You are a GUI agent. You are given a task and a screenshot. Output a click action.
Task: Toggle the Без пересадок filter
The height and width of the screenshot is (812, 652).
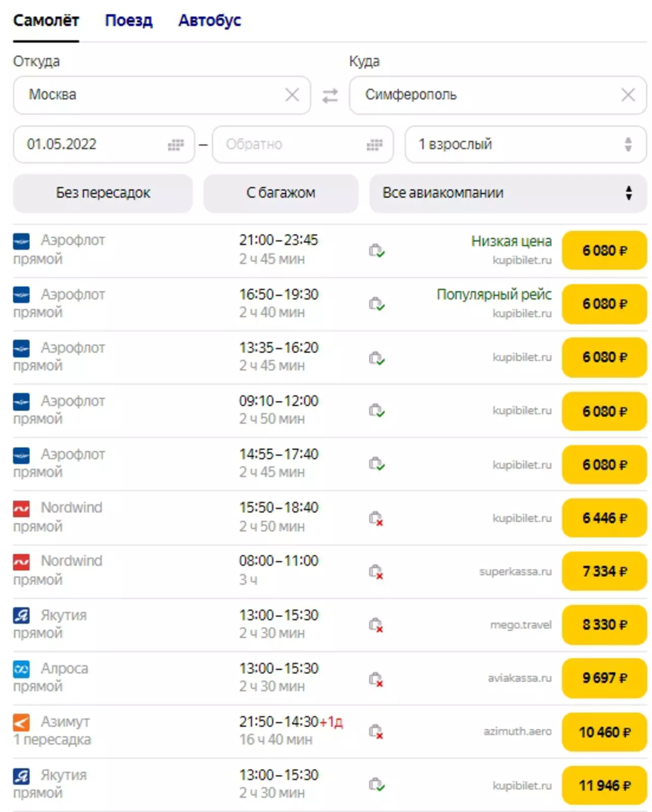103,193
